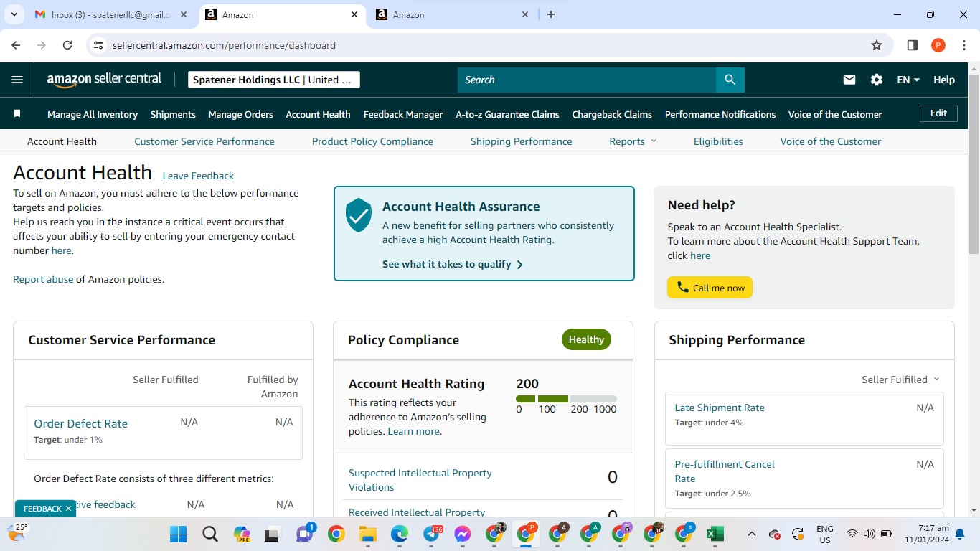Screen dimensions: 980x551
Task: Bookmark this page with the star
Action: pyautogui.click(x=877, y=45)
